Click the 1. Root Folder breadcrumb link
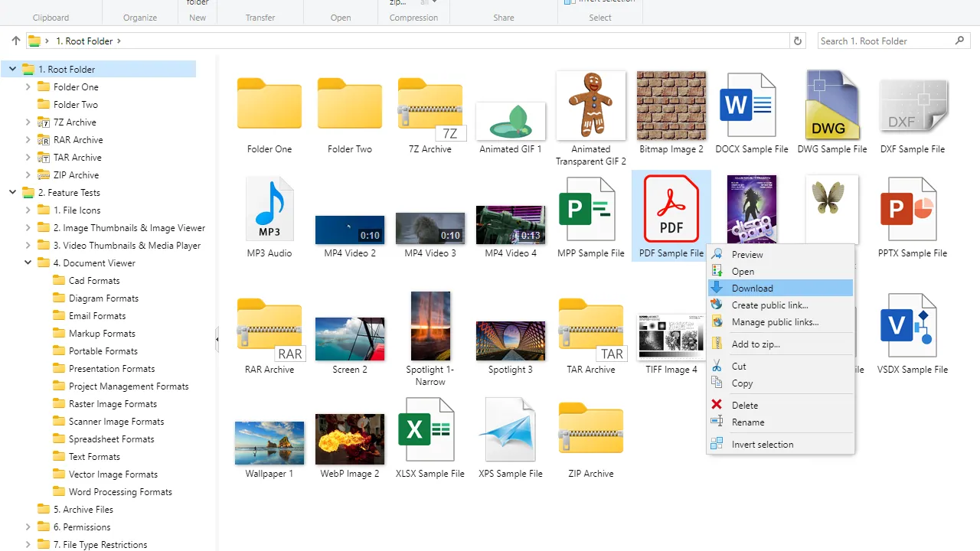The width and height of the screenshot is (980, 551). [x=84, y=41]
